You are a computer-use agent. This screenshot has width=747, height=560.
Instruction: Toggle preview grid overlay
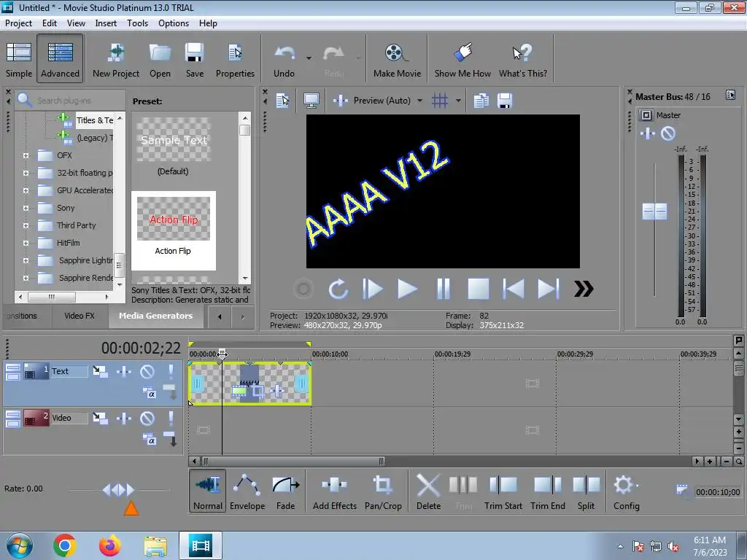coord(439,101)
